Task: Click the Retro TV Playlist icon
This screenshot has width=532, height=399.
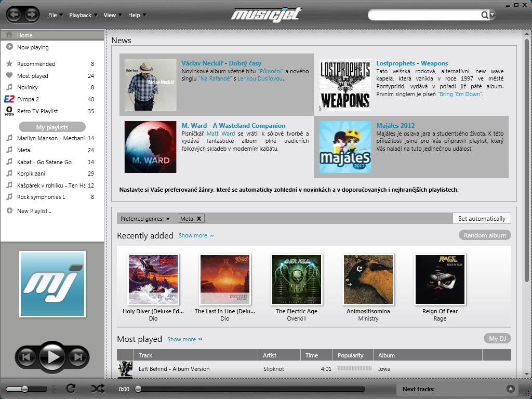Action: click(9, 111)
